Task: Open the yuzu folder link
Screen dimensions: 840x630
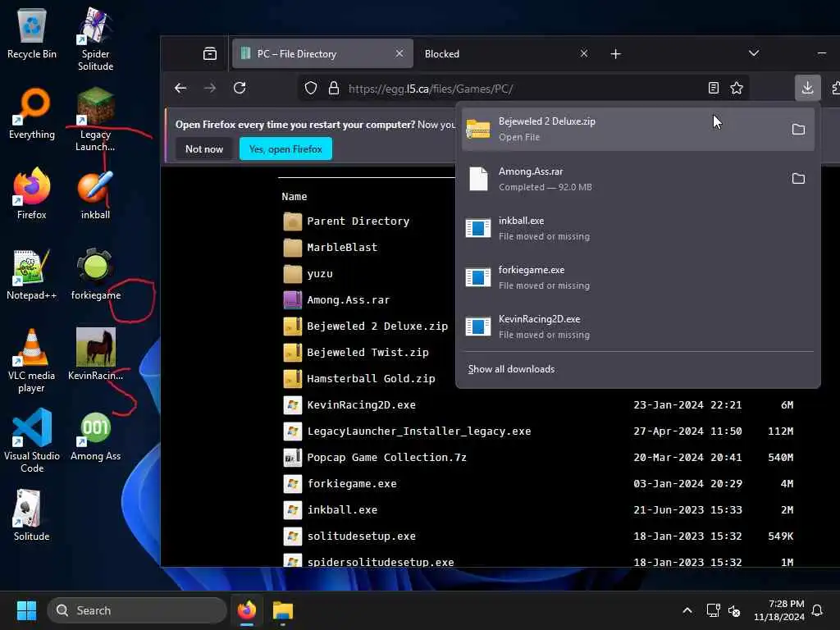Action: (x=320, y=274)
